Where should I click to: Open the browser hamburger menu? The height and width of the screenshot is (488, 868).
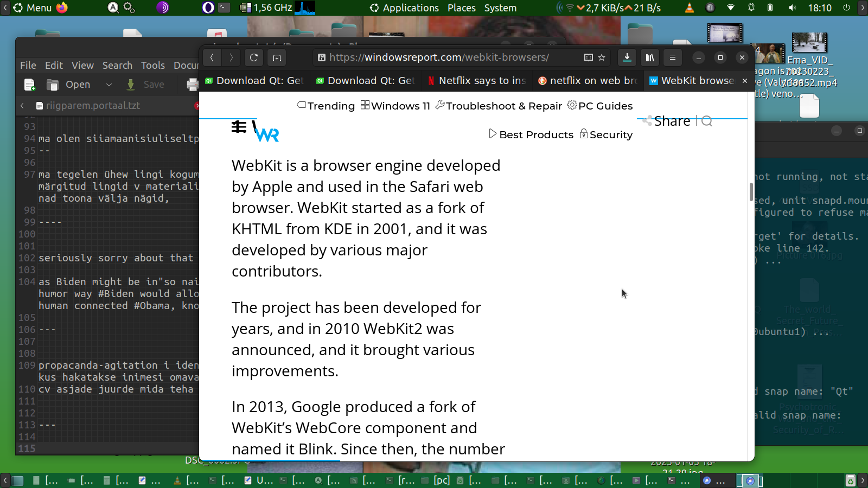tap(673, 57)
